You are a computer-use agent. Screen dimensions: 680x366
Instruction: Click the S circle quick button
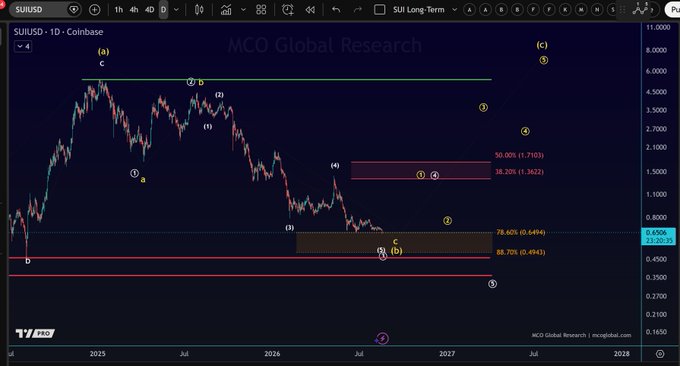click(612, 10)
